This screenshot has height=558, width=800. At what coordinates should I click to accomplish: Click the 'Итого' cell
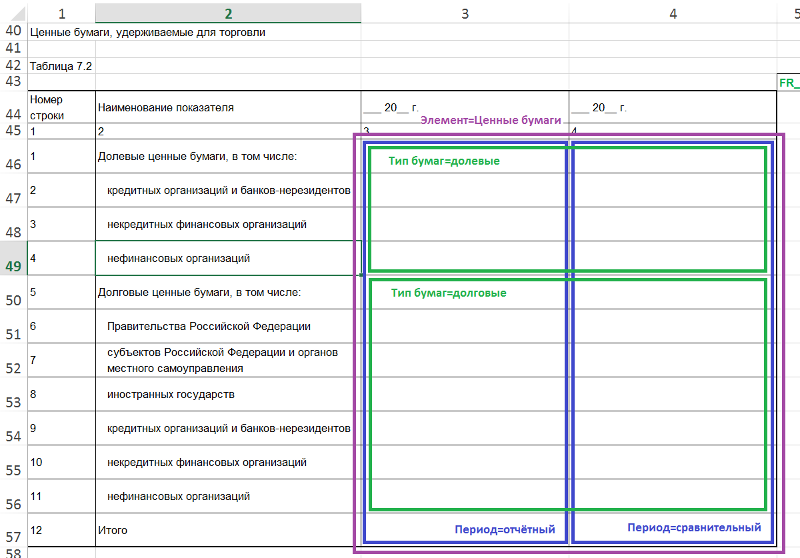228,530
